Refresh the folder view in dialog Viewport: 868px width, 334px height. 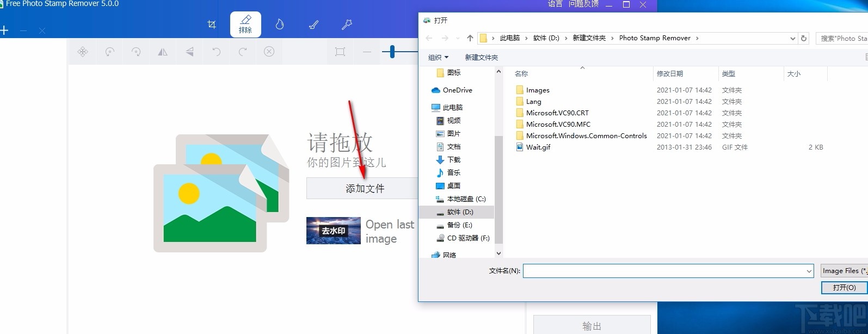(x=804, y=38)
